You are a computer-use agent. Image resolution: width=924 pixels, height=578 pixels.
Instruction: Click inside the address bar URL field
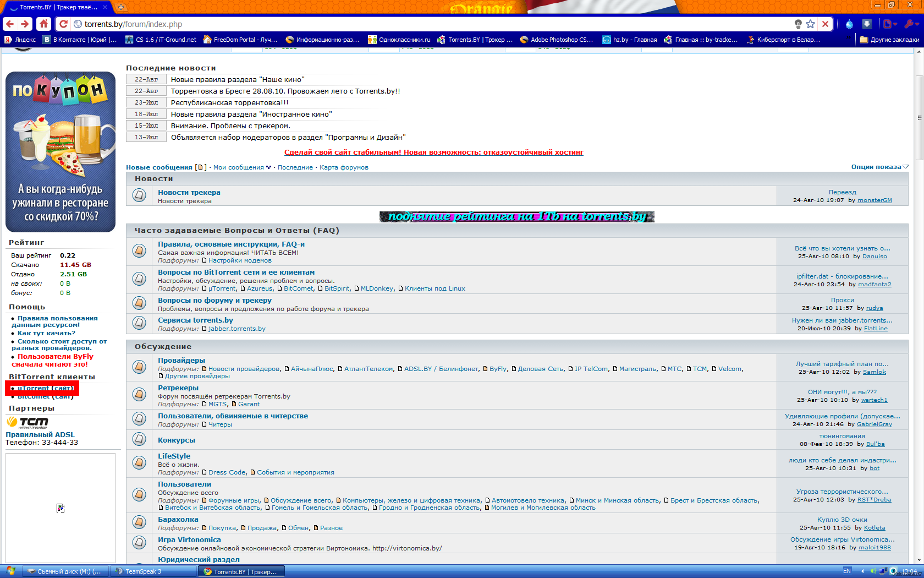tap(435, 24)
